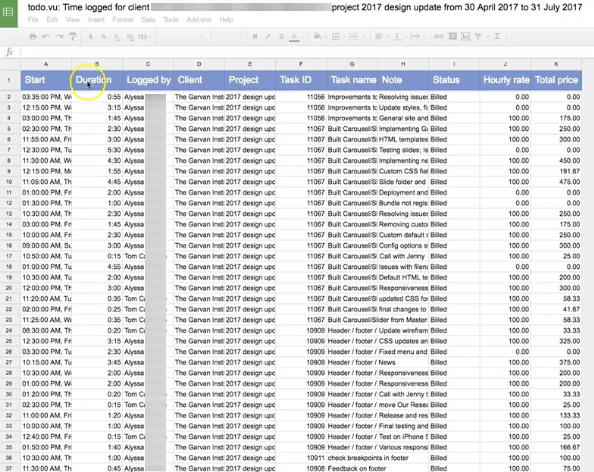Viewport: 594px width, 472px height.
Task: Click into the formula bar input
Action: pyautogui.click(x=307, y=52)
